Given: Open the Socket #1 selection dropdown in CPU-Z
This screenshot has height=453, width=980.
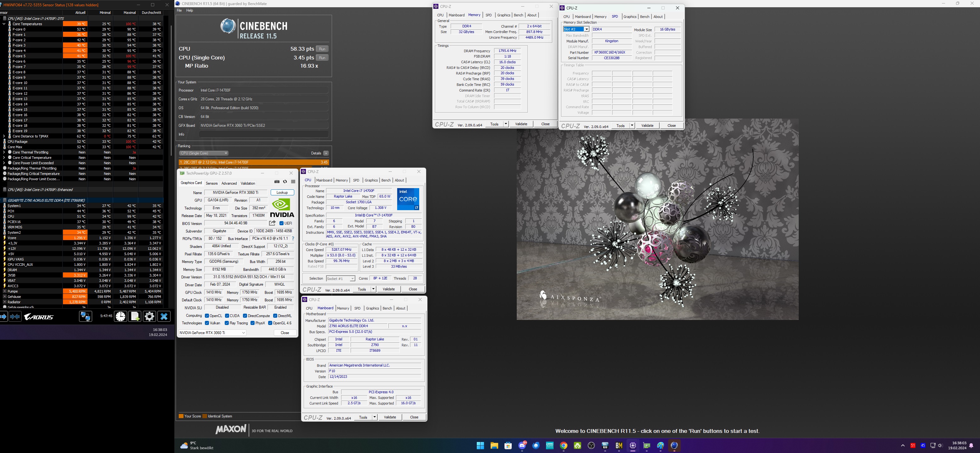Looking at the screenshot, I should point(341,278).
